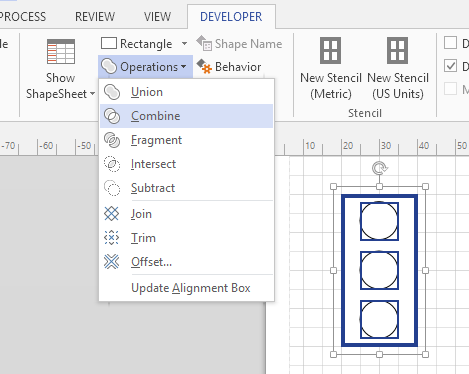Image resolution: width=469 pixels, height=374 pixels.
Task: Open the Rectangle tool dropdown arrow
Action: click(184, 44)
